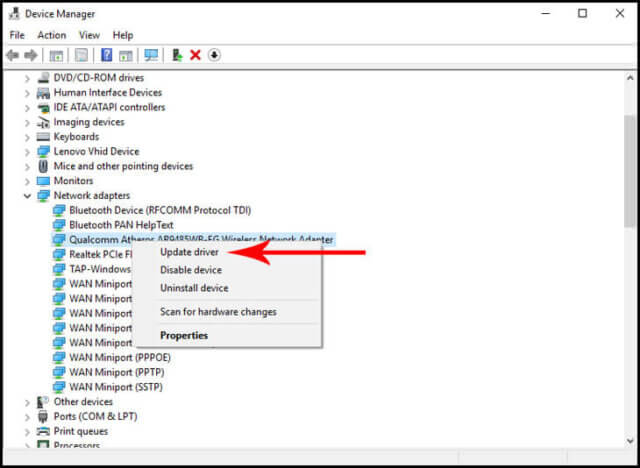
Task: Choose Uninstall device from context menu
Action: click(x=194, y=288)
